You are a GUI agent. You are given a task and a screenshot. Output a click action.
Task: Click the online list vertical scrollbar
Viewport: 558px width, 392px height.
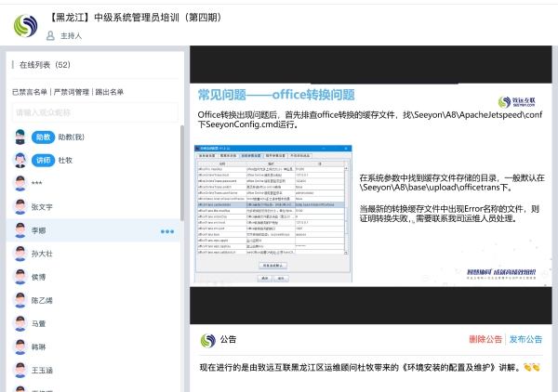182,173
